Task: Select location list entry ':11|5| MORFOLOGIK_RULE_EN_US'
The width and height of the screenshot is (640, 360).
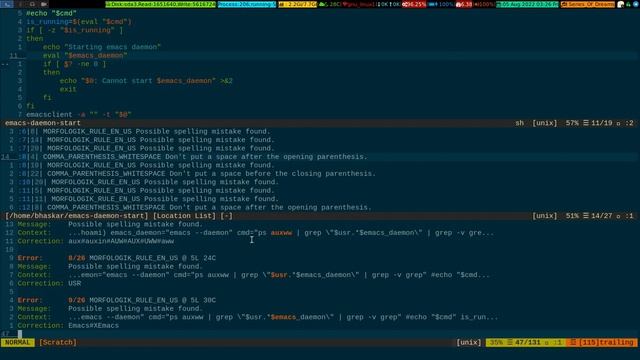Action: (146, 191)
